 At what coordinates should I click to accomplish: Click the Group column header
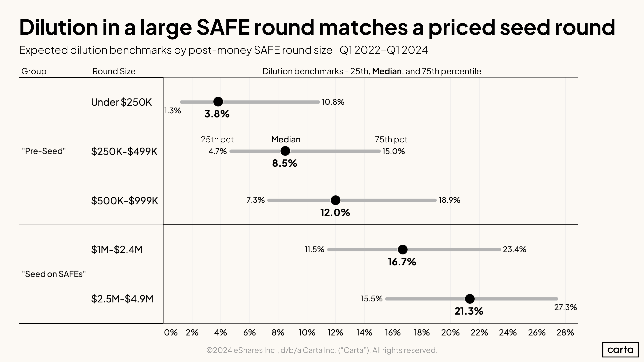click(x=34, y=71)
